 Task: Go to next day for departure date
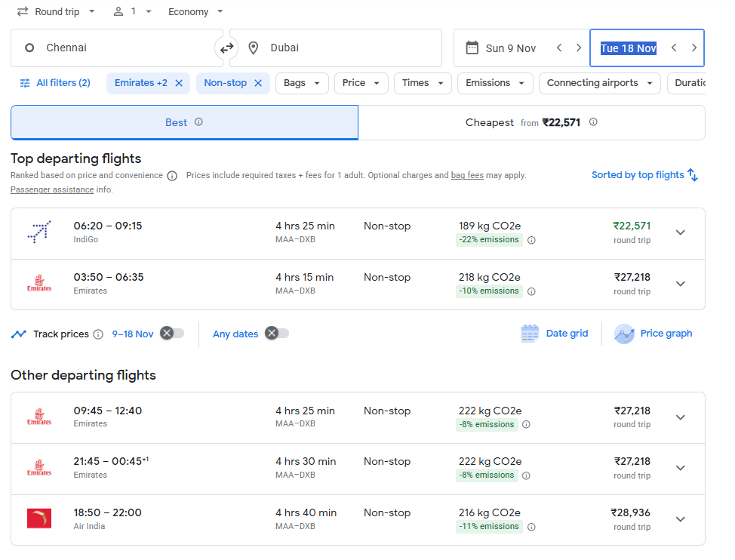pos(579,48)
